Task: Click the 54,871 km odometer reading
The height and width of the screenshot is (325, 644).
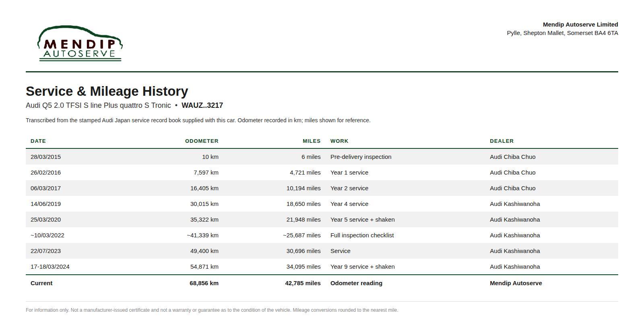Action: (x=204, y=267)
